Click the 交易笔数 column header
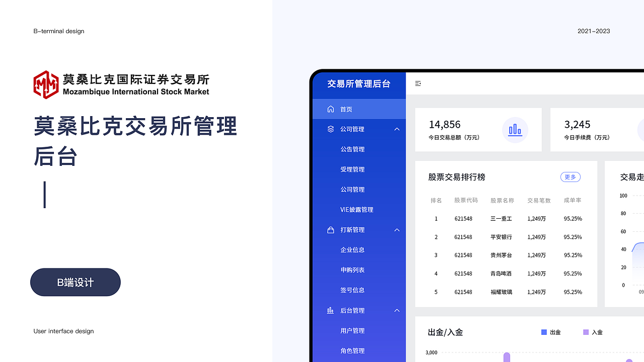Image resolution: width=644 pixels, height=362 pixels. click(x=539, y=200)
